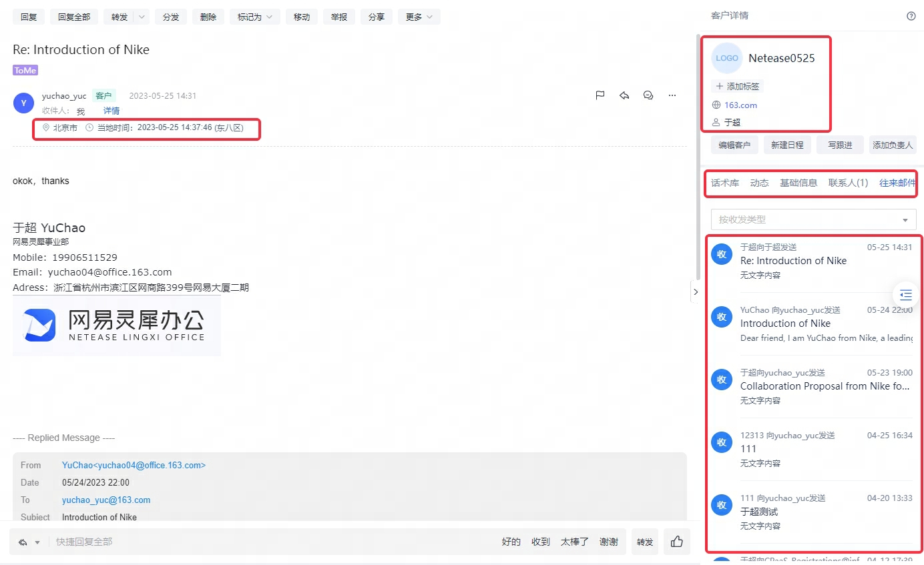Click the globe icon next to 163.com
Screen dimensions: 924x565
[x=716, y=105]
